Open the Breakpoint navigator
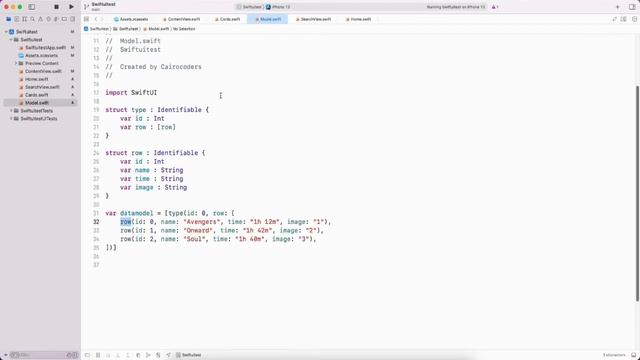 click(x=64, y=19)
